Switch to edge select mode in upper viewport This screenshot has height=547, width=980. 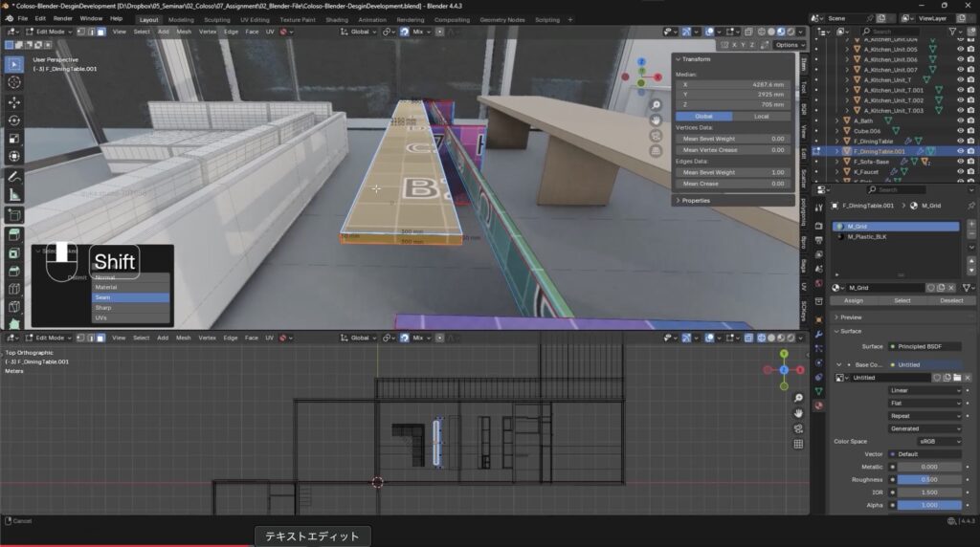pyautogui.click(x=91, y=32)
